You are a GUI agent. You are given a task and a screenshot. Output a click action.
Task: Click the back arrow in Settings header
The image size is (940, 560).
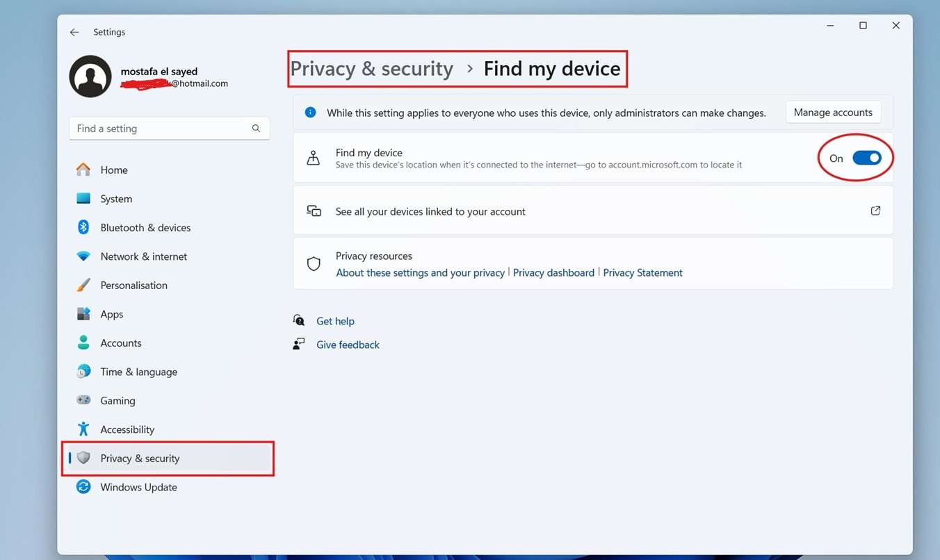74,32
